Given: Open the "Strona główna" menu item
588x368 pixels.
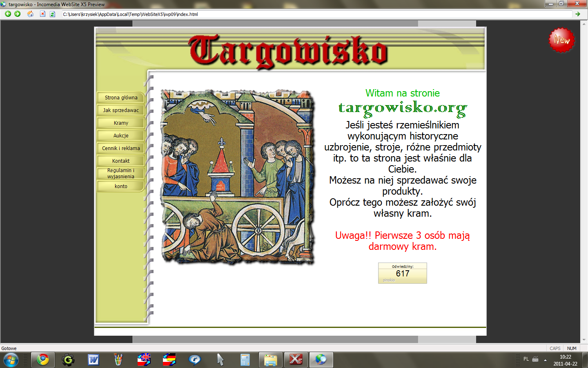Looking at the screenshot, I should (x=121, y=98).
